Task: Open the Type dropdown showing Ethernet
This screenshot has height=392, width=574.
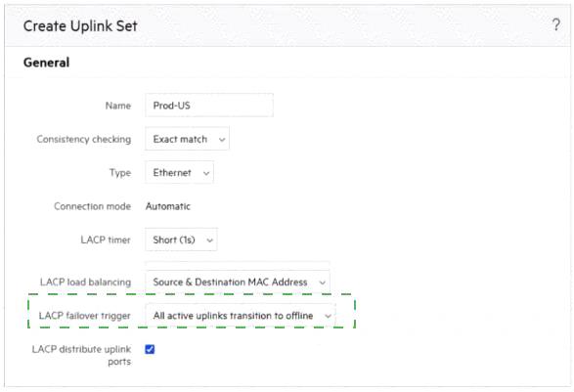Action: point(179,172)
